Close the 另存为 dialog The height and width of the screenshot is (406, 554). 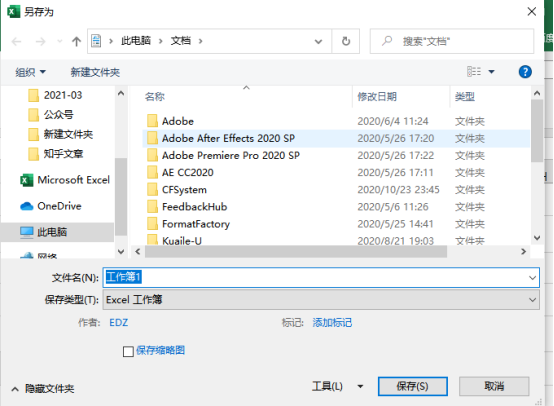(531, 11)
